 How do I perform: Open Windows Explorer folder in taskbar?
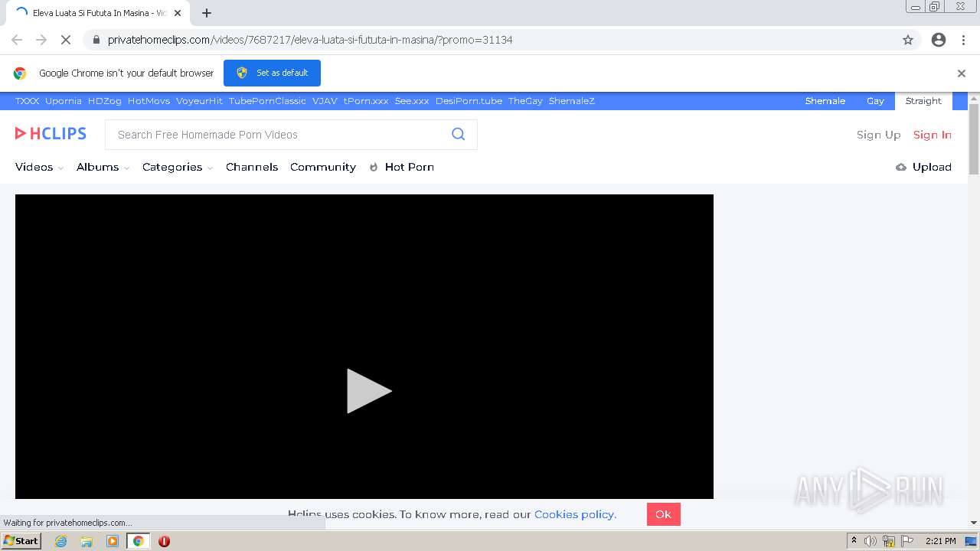tap(87, 541)
